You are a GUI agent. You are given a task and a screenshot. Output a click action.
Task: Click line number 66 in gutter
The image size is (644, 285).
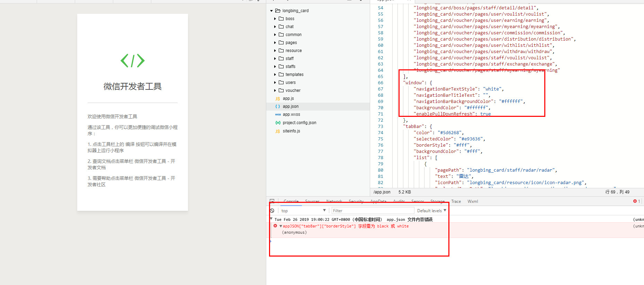(x=381, y=83)
